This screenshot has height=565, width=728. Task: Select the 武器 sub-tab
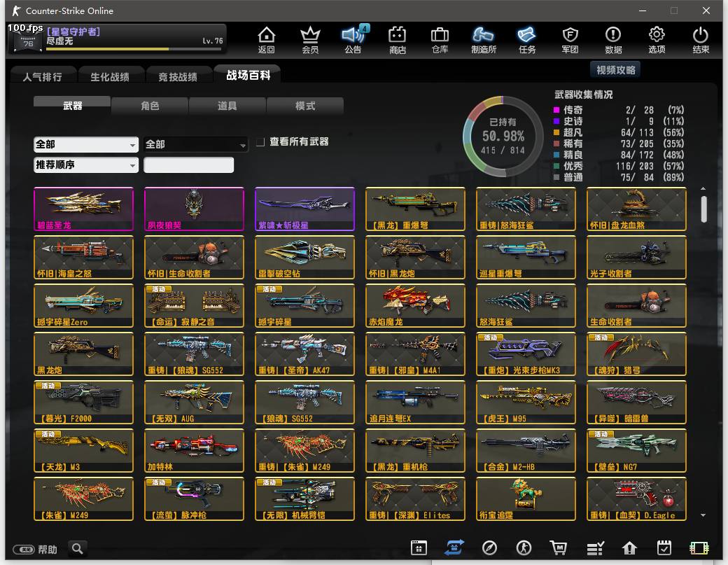click(72, 106)
